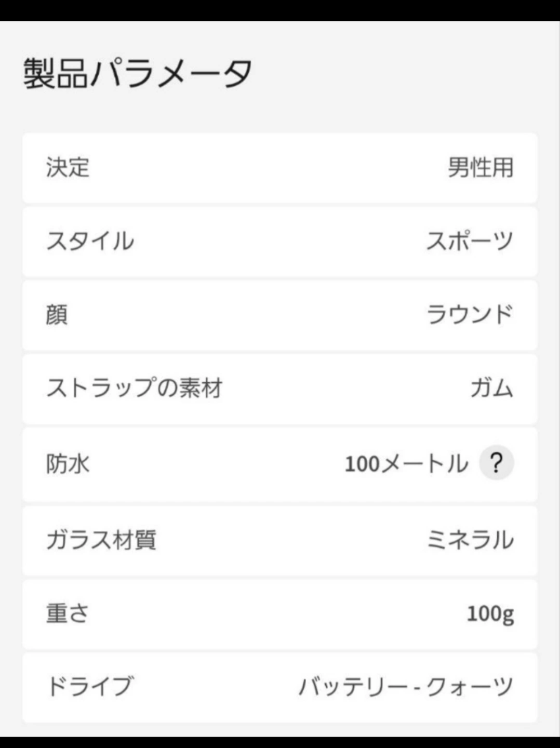
Task: Select the スタイル row label
Action: pyautogui.click(x=90, y=241)
